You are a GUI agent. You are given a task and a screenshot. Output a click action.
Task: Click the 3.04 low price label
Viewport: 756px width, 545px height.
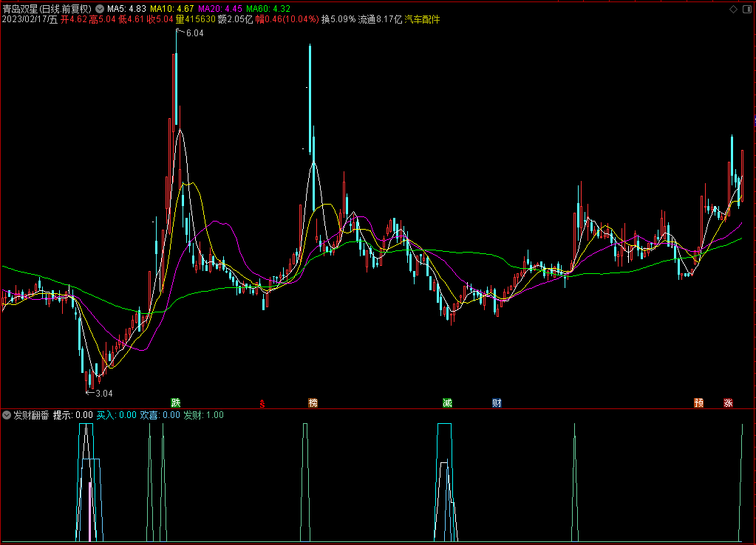(x=103, y=393)
